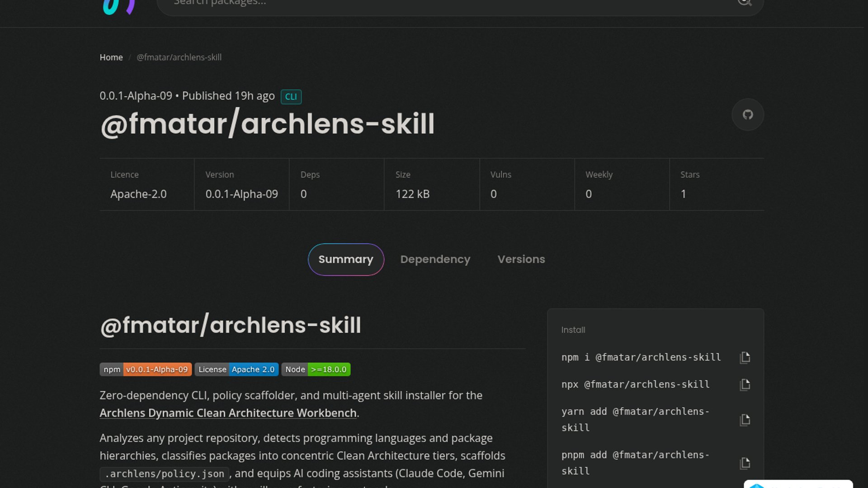Viewport: 868px width, 488px height.
Task: Click the Stars count value
Action: (683, 194)
